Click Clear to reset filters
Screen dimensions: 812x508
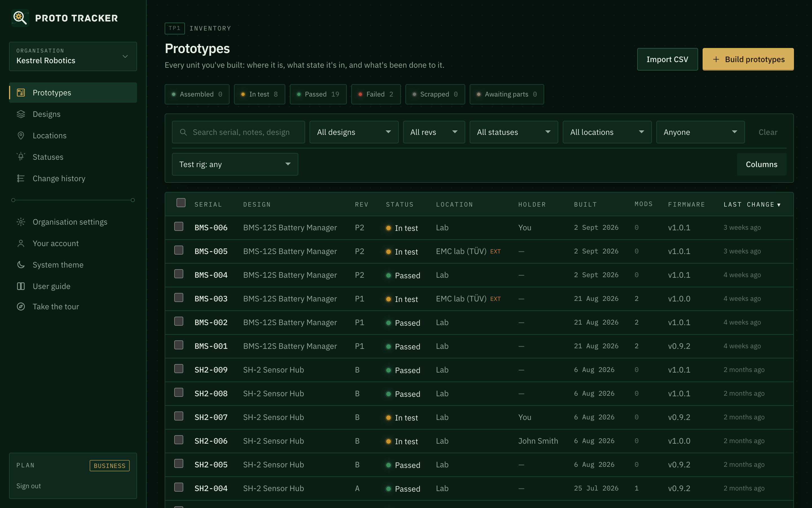coord(768,132)
